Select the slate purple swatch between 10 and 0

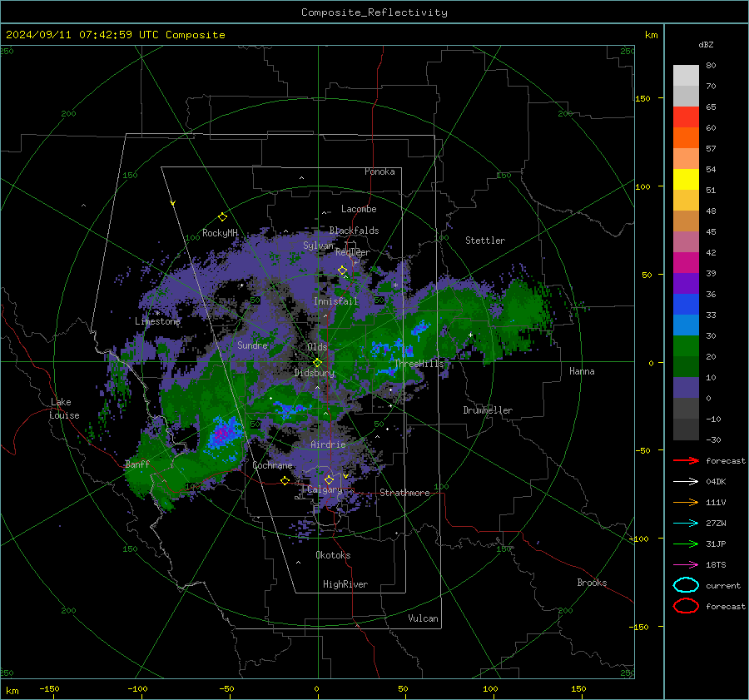[x=686, y=388]
